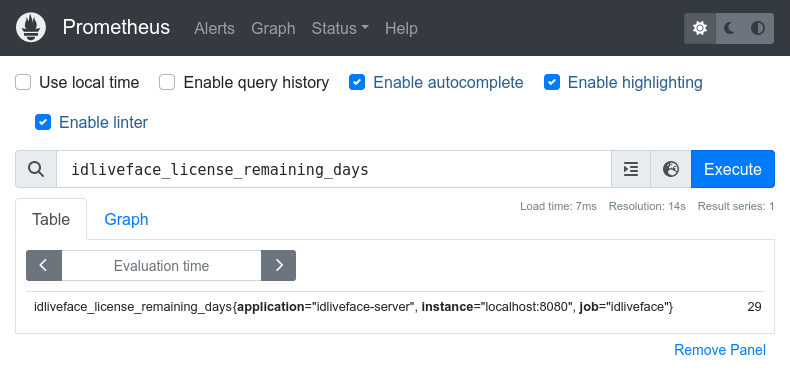Increase evaluation time with right chevron
Viewport: 790px width, 384px height.
(279, 266)
